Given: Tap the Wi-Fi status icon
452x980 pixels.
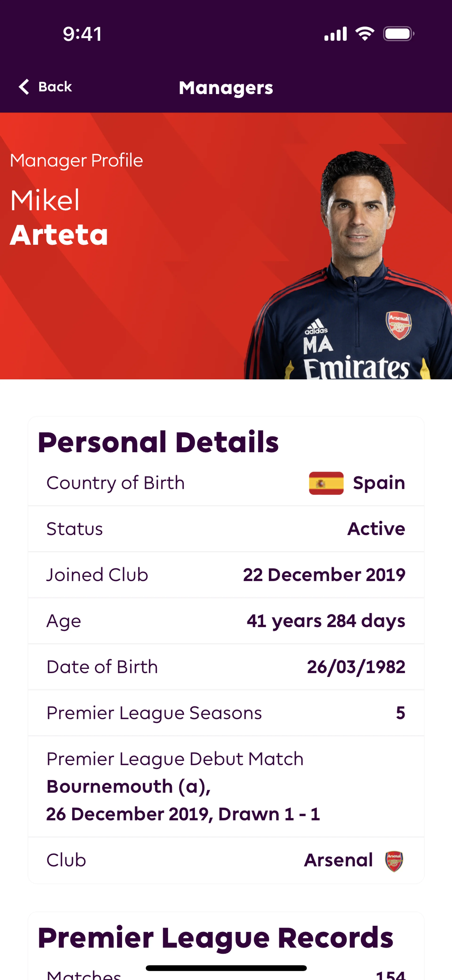Looking at the screenshot, I should (x=364, y=34).
